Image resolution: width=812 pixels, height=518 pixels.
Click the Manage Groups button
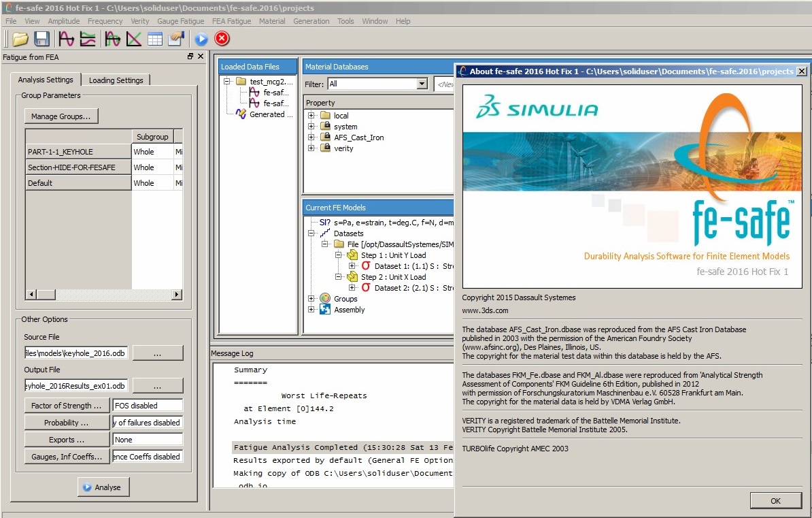click(61, 116)
